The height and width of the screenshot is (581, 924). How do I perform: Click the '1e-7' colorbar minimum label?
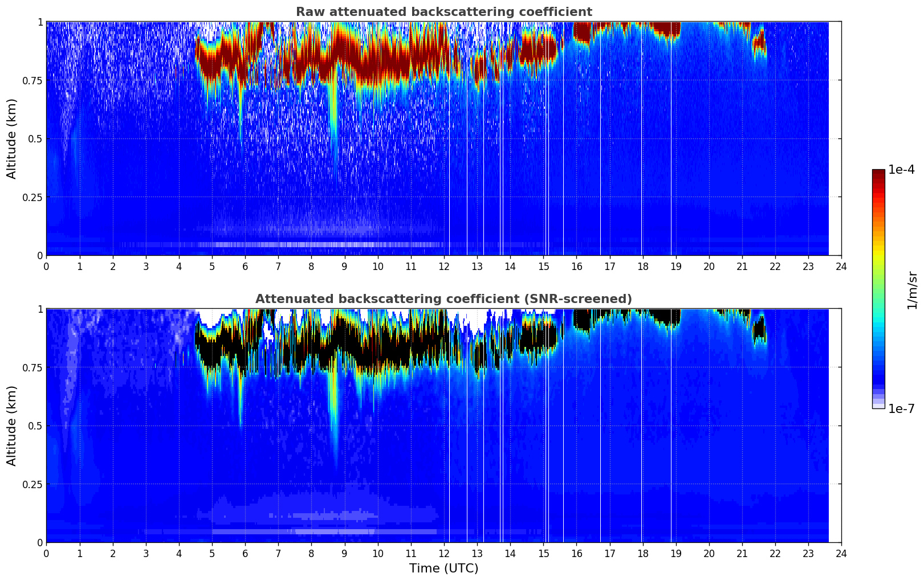point(902,409)
